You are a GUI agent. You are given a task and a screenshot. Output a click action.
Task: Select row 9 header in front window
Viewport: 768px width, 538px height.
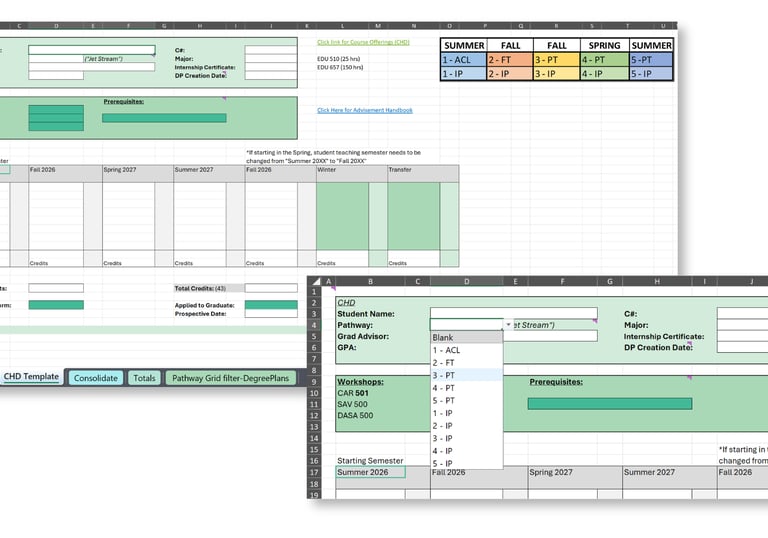(314, 382)
